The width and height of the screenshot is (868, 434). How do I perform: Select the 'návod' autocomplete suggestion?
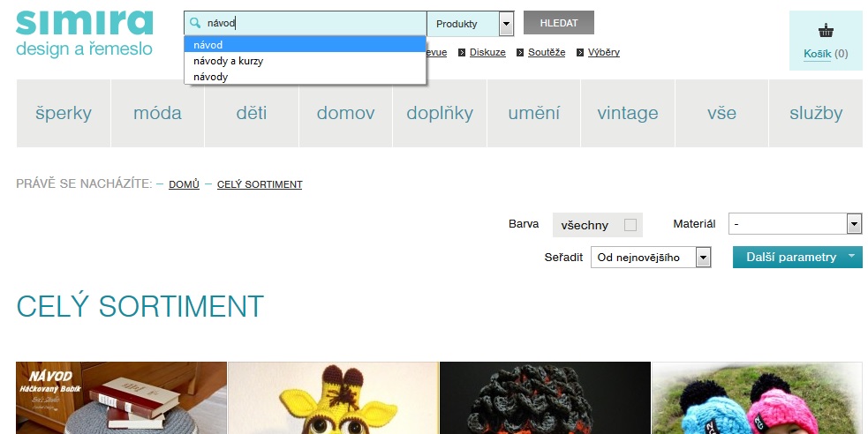click(305, 45)
